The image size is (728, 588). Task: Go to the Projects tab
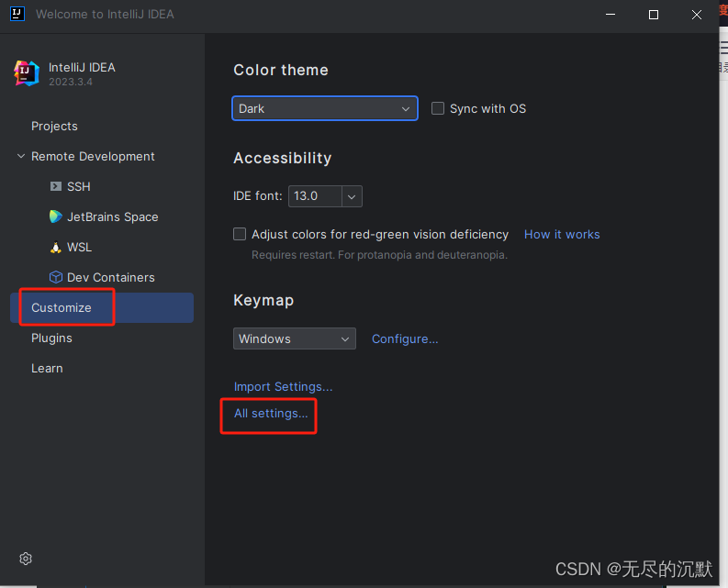click(54, 127)
